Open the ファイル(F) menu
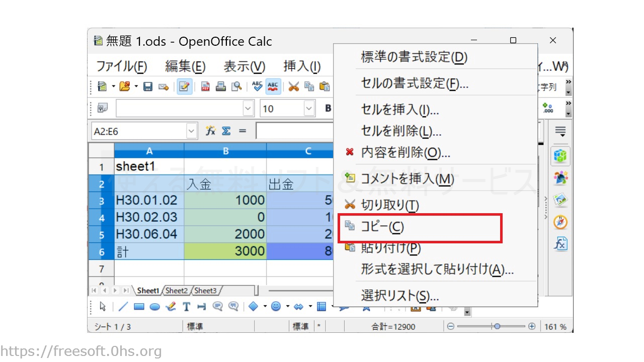 point(121,66)
